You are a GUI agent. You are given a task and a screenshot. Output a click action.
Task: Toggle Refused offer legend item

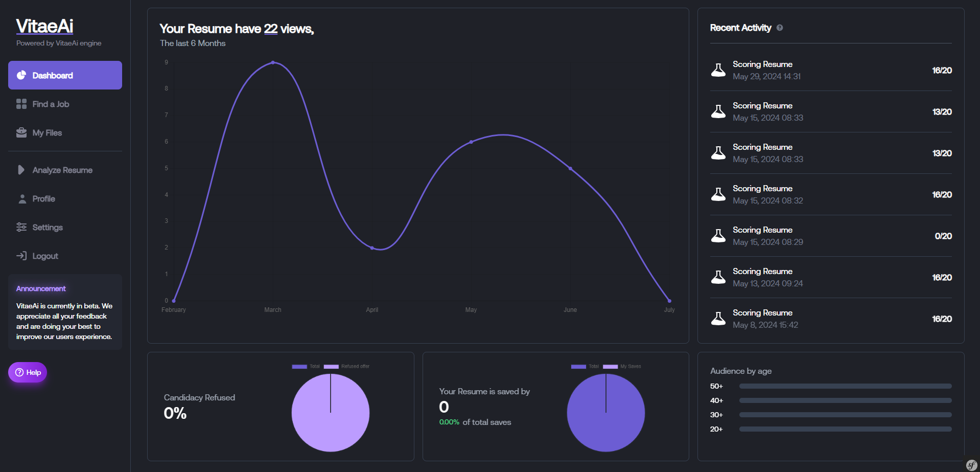(346, 366)
